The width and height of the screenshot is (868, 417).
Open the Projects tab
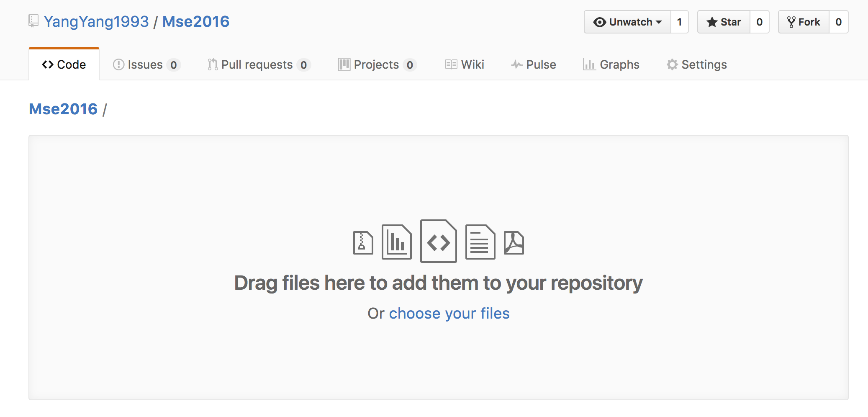[378, 64]
